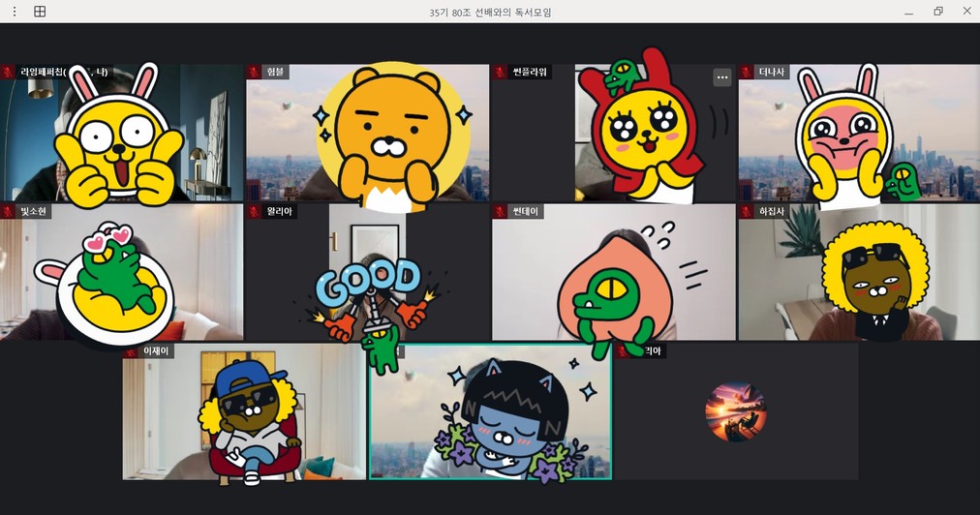Minimize the meeting window
980x515 pixels.
[908, 12]
